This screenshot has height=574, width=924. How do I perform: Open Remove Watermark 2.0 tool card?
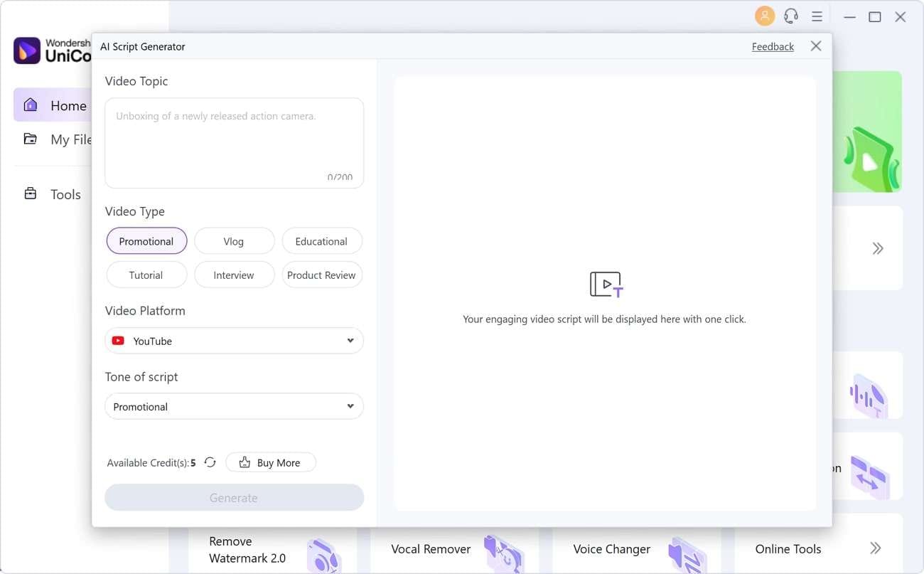coord(272,549)
